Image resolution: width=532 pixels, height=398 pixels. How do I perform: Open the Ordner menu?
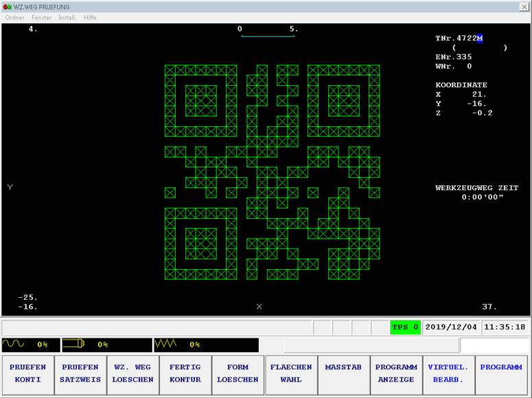14,18
